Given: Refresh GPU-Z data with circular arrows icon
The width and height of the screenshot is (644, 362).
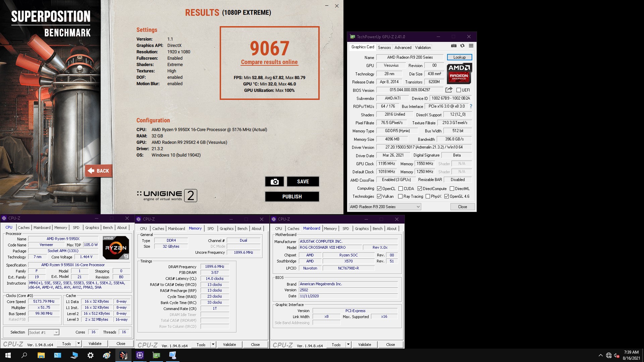Looking at the screenshot, I should point(462,46).
